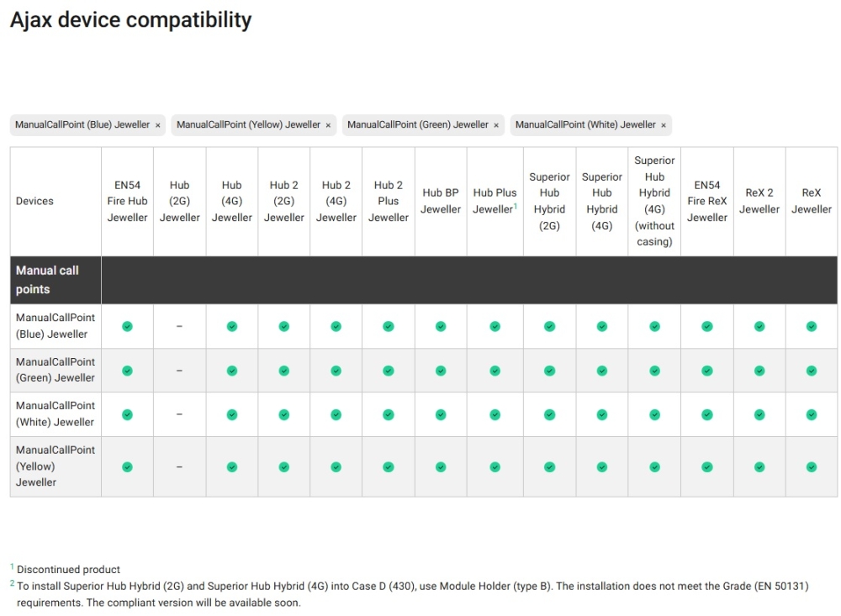Click Blue row checkmark under ReX 2 Jeweller
This screenshot has height=616, width=841.
[759, 326]
